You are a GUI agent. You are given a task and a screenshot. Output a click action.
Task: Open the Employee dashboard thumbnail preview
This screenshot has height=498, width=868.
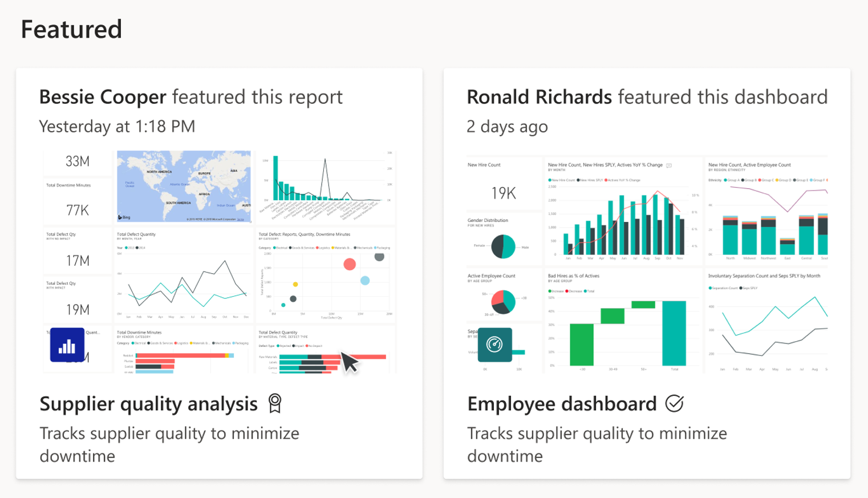(647, 264)
